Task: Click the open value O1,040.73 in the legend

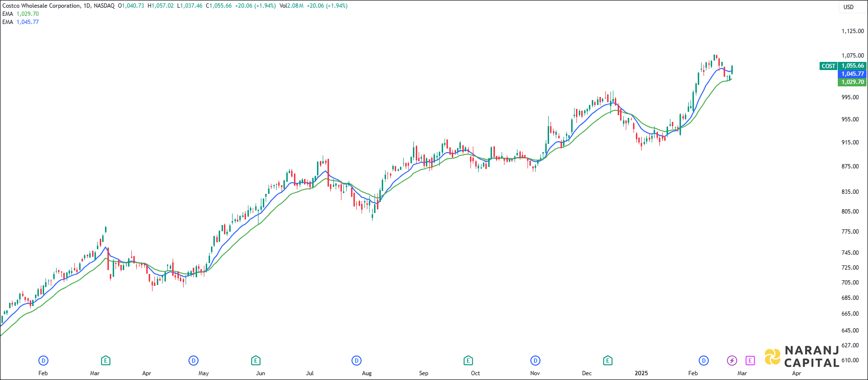Action: tap(131, 6)
